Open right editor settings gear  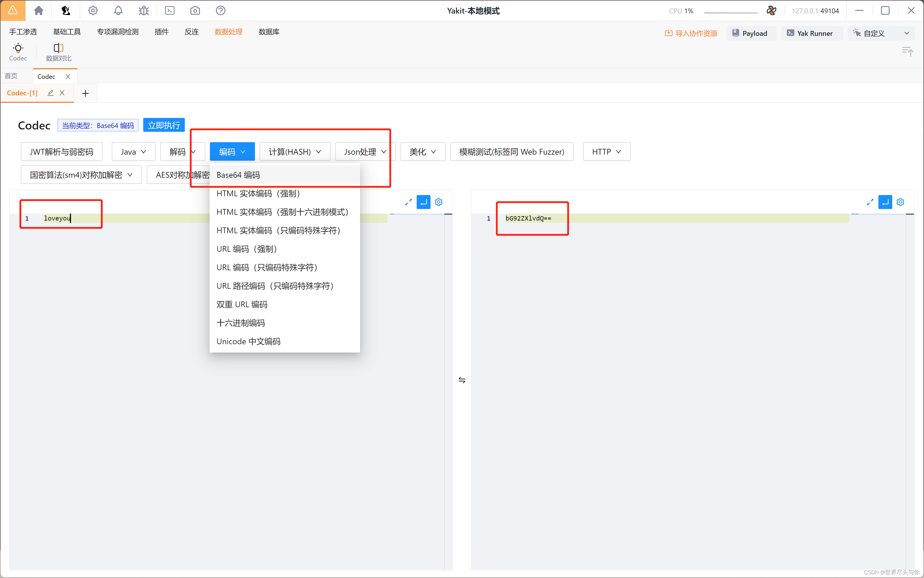click(900, 202)
